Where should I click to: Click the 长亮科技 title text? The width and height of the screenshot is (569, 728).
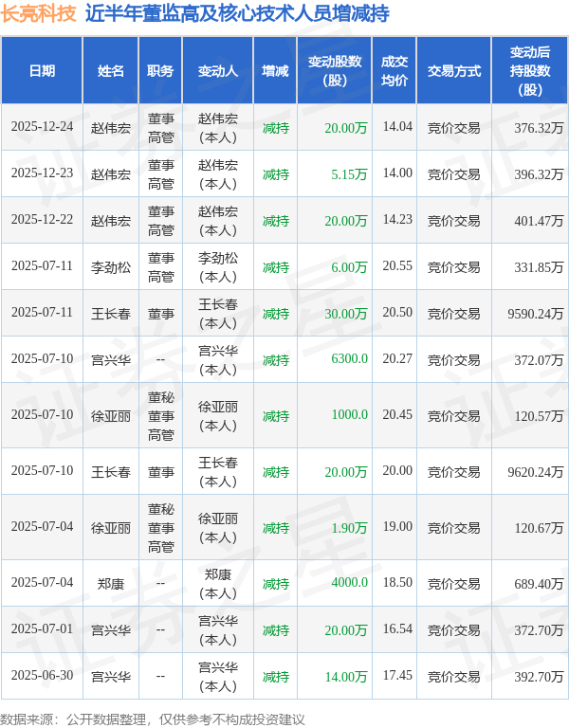pyautogui.click(x=38, y=13)
